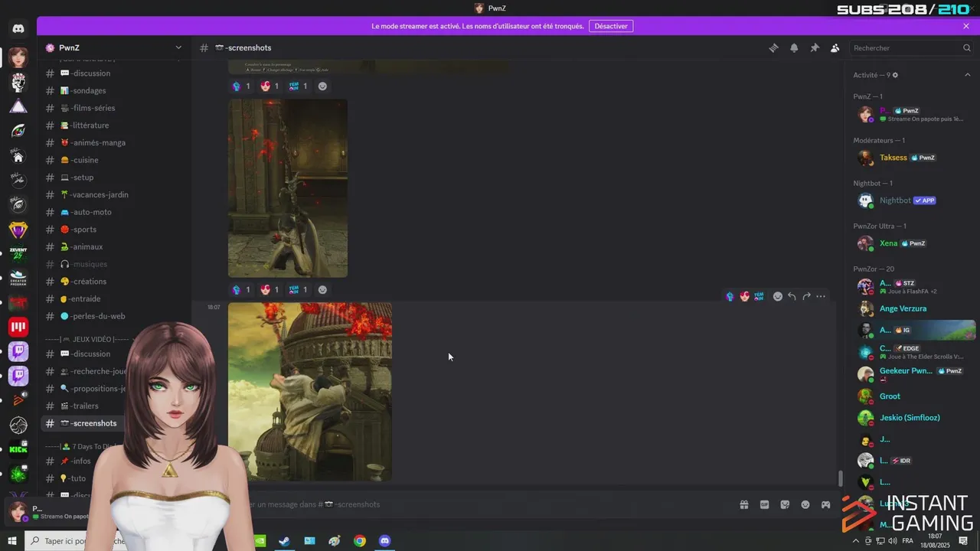Image resolution: width=980 pixels, height=551 pixels.
Task: Toggle blue crystal reaction under middle image
Action: pyautogui.click(x=241, y=290)
